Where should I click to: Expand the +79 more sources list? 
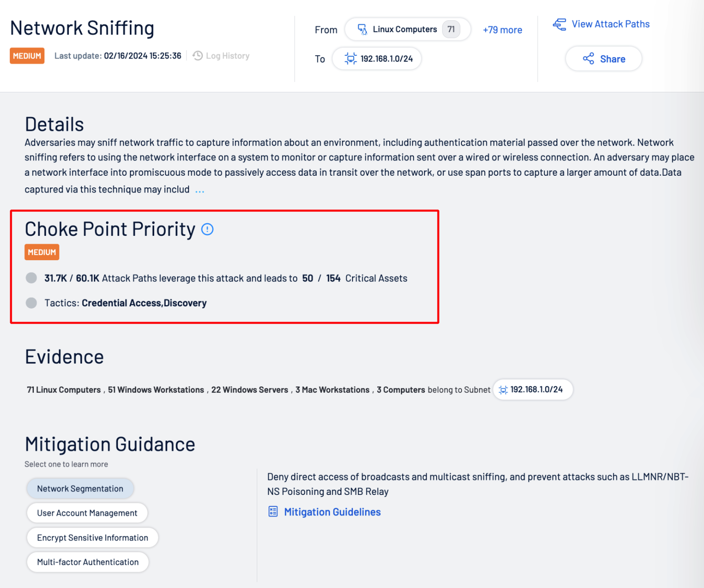(502, 30)
